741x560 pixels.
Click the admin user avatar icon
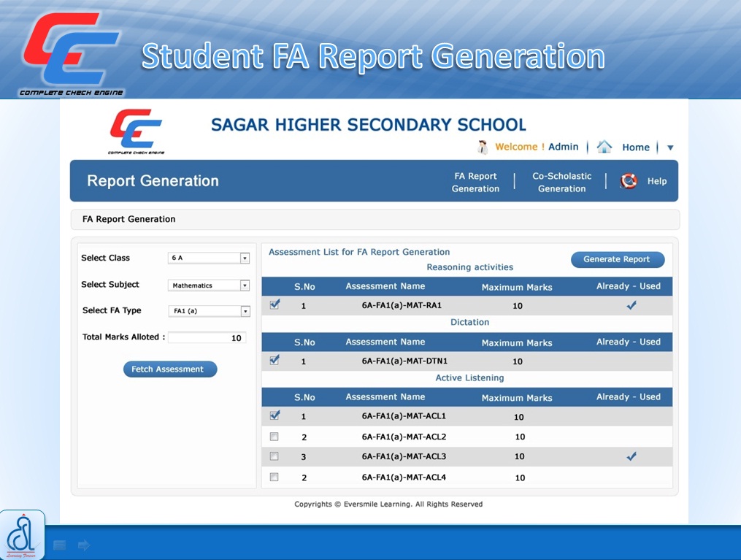483,147
